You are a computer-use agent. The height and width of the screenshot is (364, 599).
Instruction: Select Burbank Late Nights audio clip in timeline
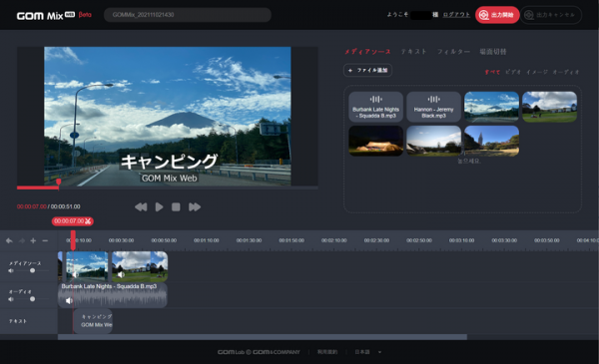(112, 295)
